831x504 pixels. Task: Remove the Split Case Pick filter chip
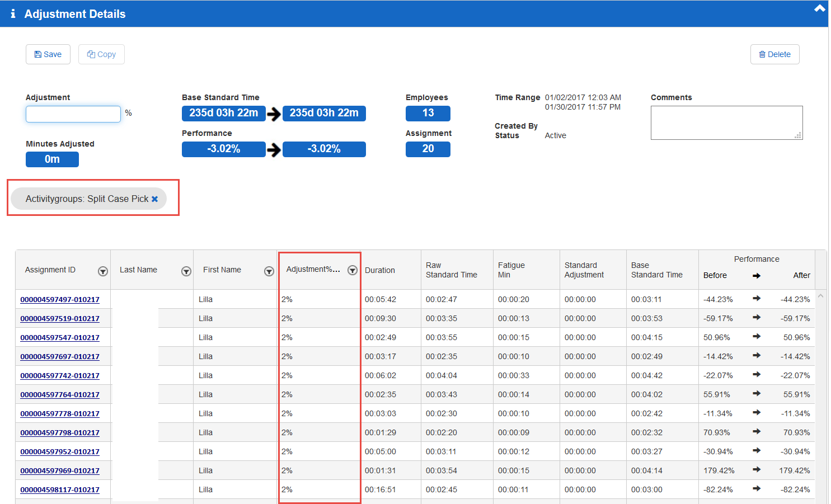(155, 199)
